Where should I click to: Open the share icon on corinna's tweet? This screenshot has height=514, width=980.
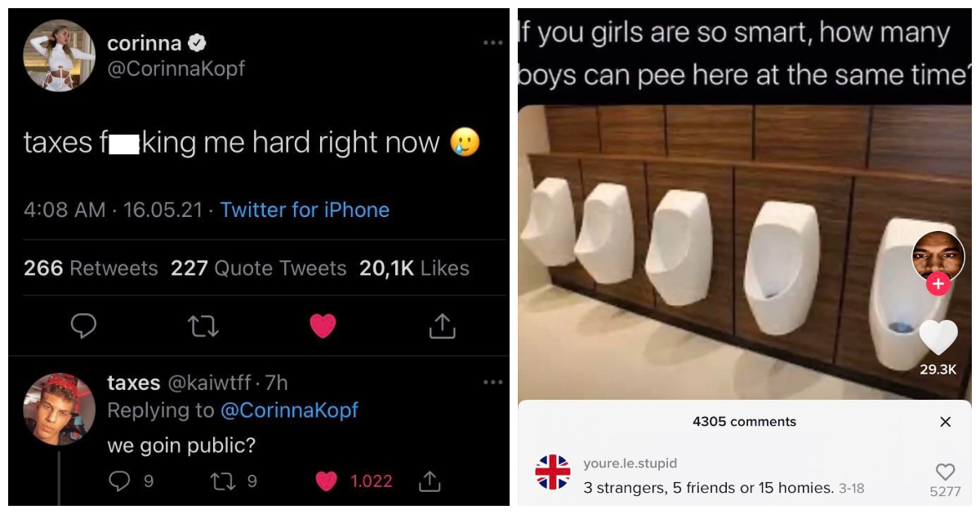(x=443, y=325)
